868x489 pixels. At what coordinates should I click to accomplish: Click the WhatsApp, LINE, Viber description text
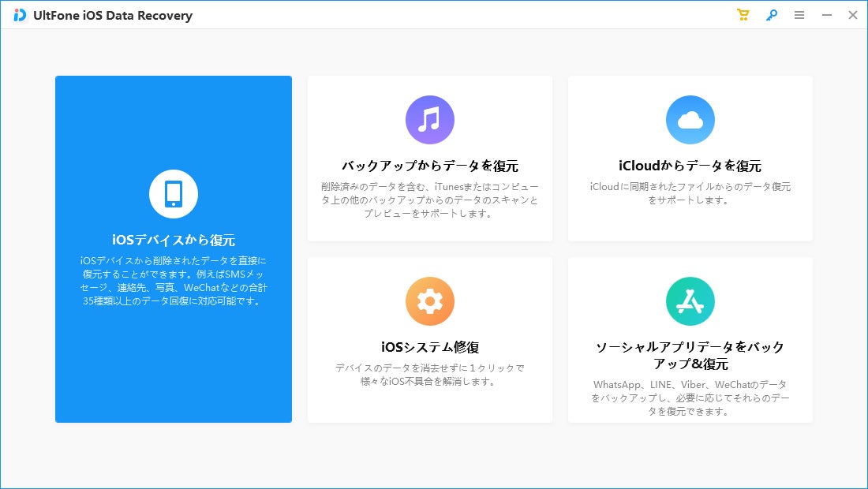690,398
